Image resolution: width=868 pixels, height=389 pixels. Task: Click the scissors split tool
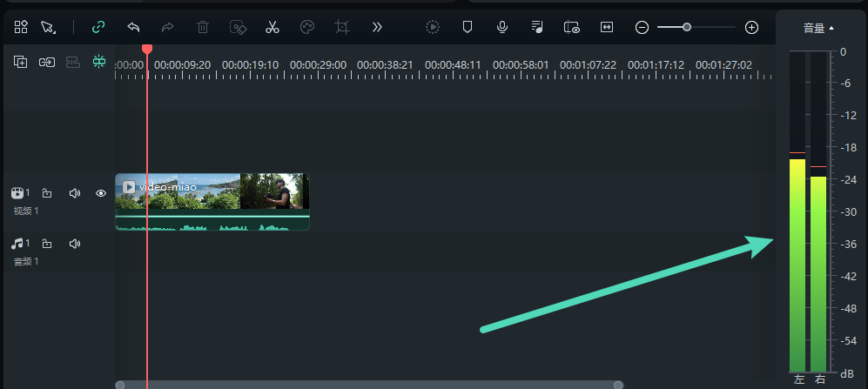click(x=273, y=27)
